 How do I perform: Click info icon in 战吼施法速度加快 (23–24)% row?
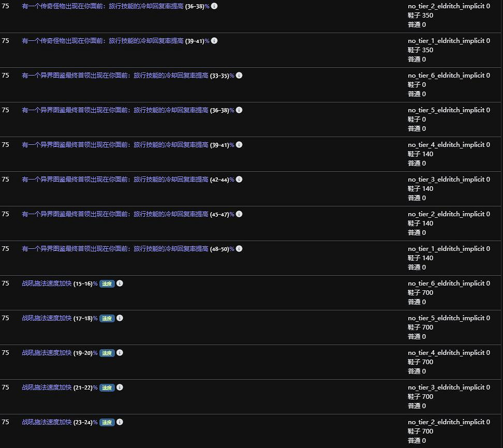120,422
